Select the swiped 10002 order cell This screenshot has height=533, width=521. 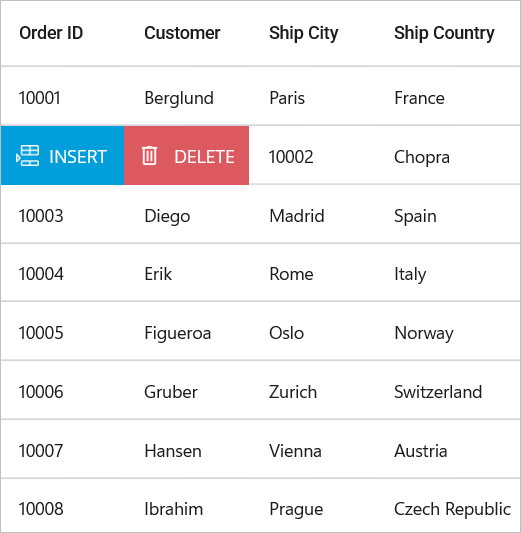click(x=312, y=156)
